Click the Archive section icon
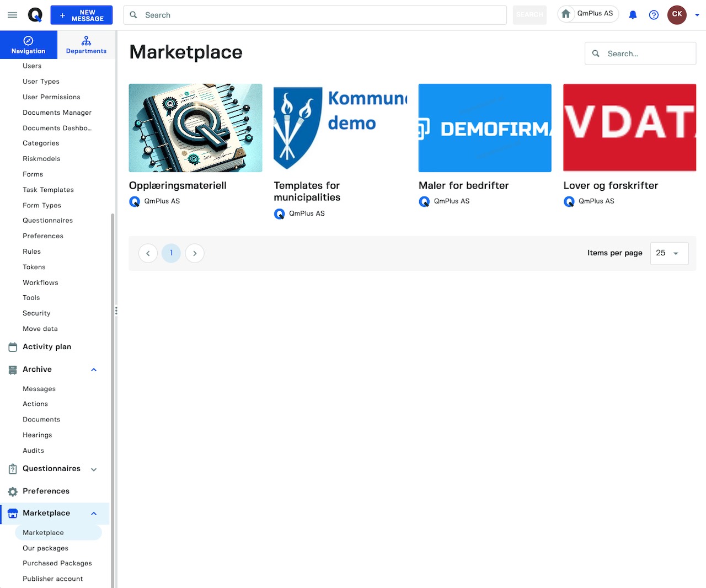Image resolution: width=706 pixels, height=588 pixels. coord(13,370)
